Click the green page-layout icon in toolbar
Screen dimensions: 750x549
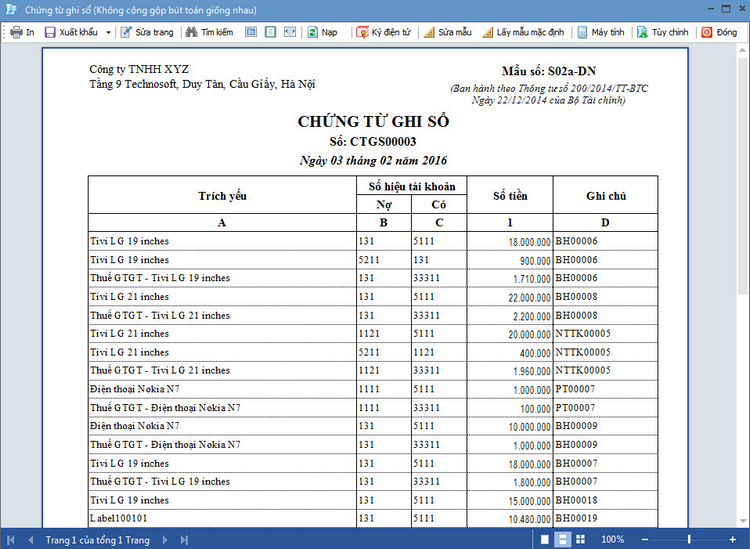tap(270, 32)
